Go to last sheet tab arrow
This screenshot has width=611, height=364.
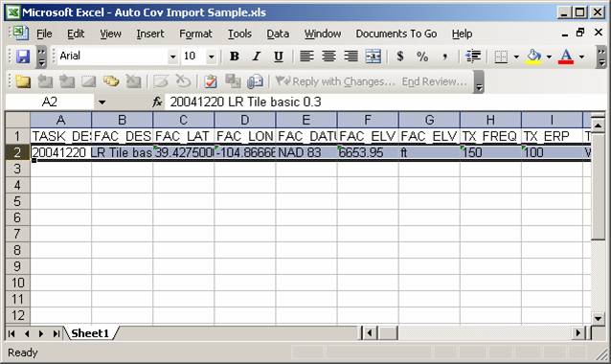[57, 333]
